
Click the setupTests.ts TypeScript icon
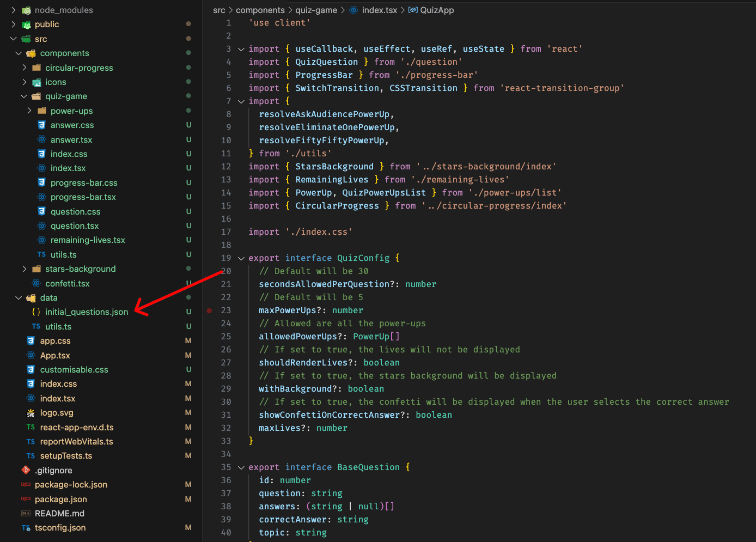[31, 455]
